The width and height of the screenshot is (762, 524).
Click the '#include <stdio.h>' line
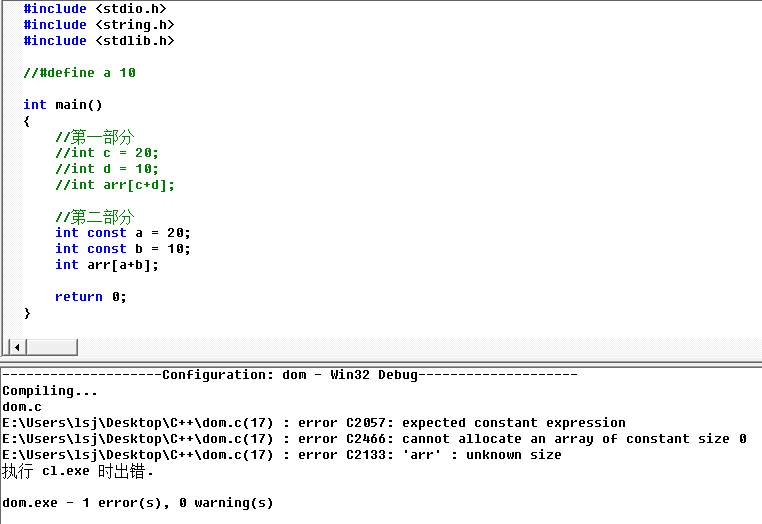tap(95, 9)
